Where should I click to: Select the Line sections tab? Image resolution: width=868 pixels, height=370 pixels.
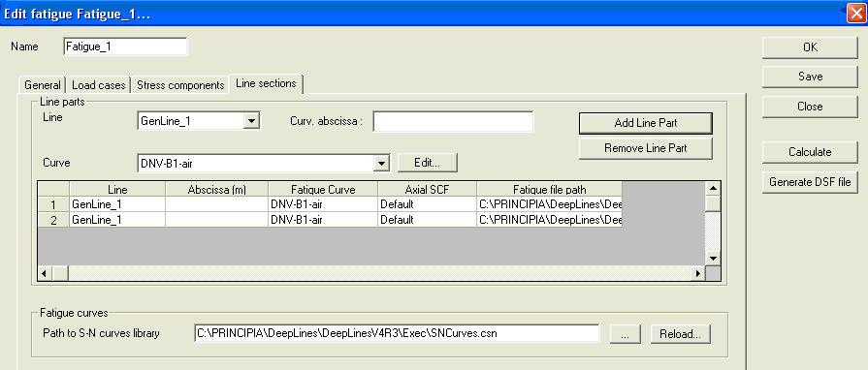point(266,83)
